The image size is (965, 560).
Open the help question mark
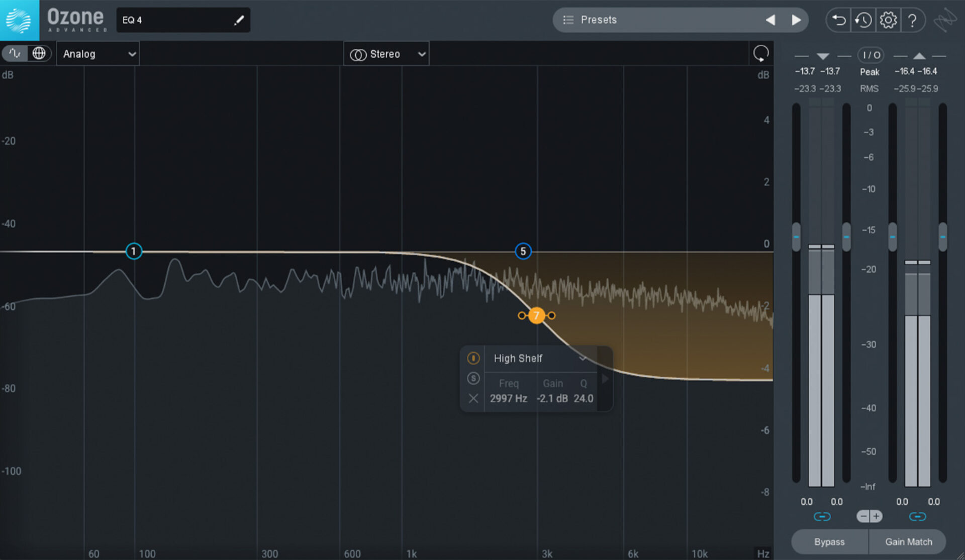click(x=913, y=20)
